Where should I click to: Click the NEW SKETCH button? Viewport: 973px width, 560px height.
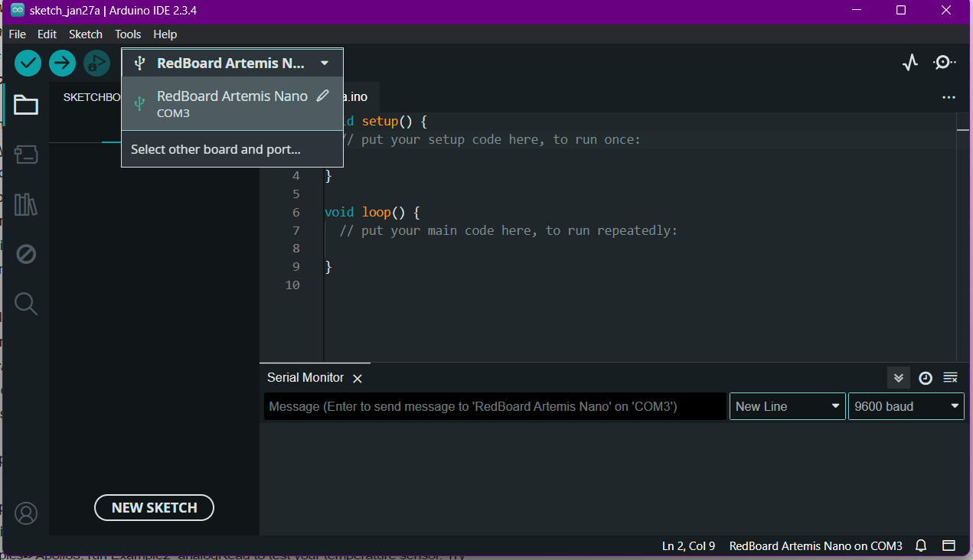coord(154,507)
